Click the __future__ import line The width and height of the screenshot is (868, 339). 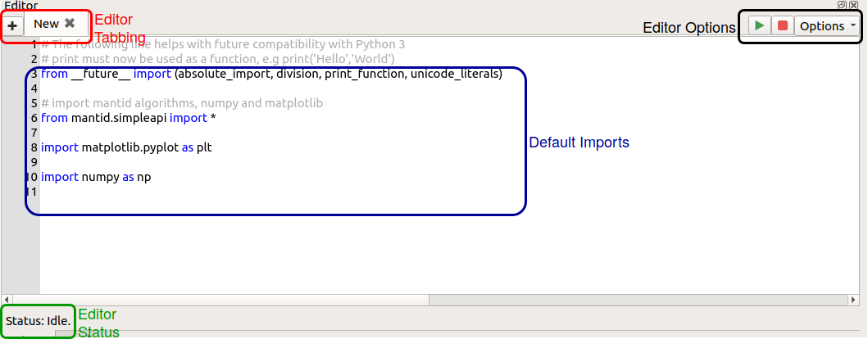(x=270, y=74)
